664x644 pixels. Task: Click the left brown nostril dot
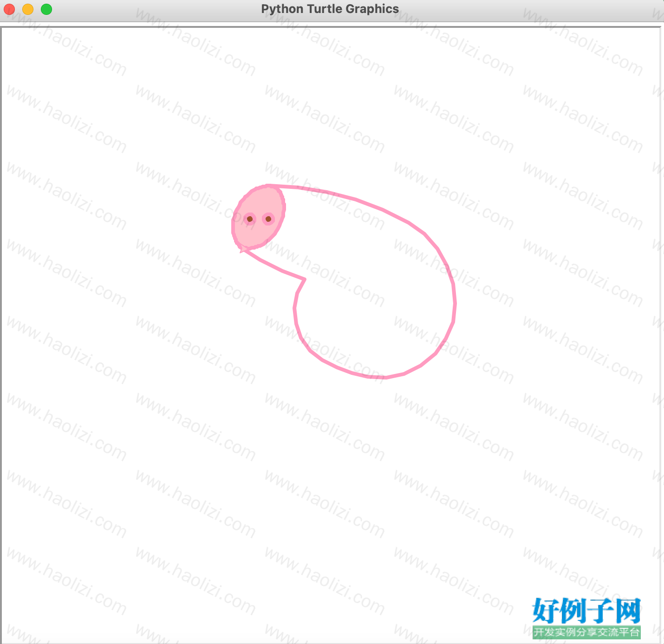point(250,219)
